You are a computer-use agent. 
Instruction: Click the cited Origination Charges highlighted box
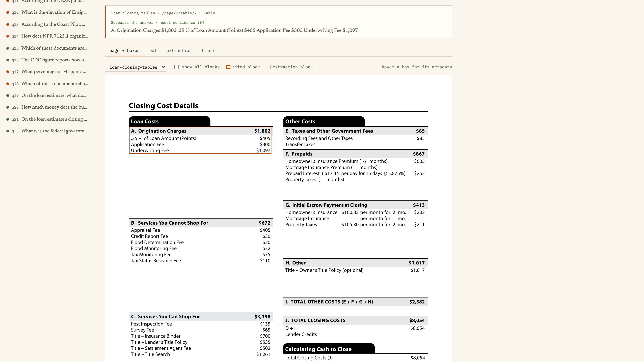pyautogui.click(x=200, y=140)
